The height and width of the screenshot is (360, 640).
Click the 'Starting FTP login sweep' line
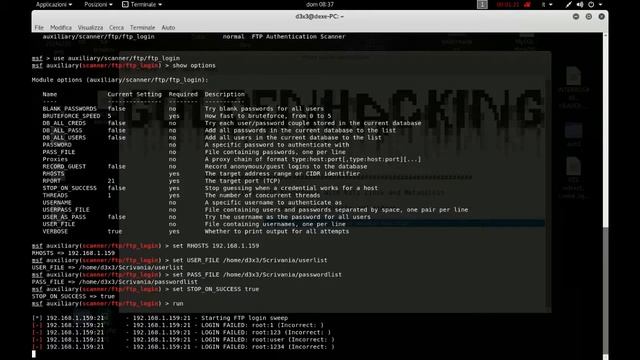pyautogui.click(x=160, y=318)
